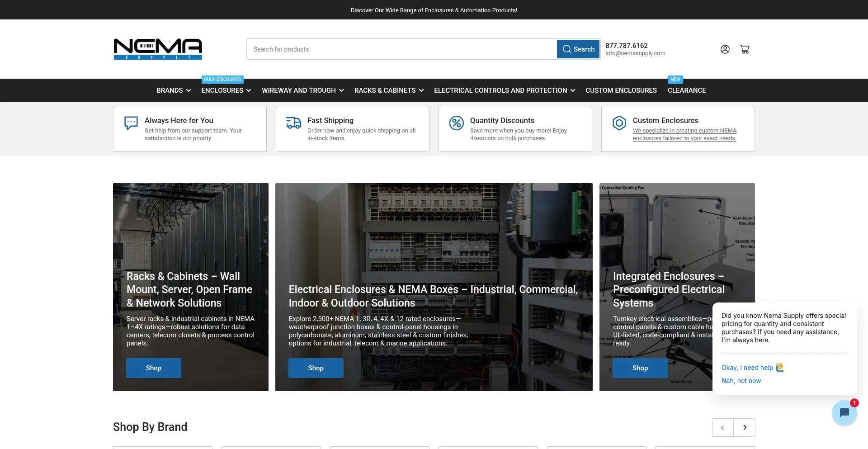Shop Racks & Cabinets banner button
Viewport: 868px width, 449px height.
154,368
